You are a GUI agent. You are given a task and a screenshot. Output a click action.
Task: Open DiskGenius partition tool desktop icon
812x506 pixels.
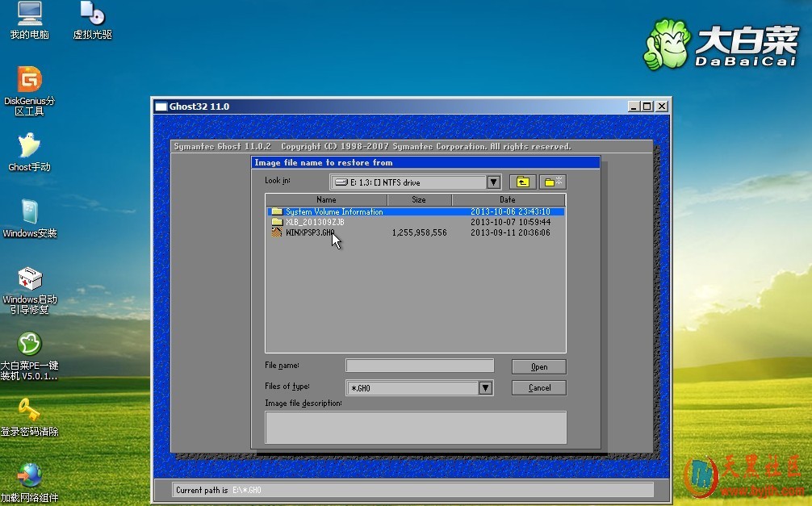point(30,81)
